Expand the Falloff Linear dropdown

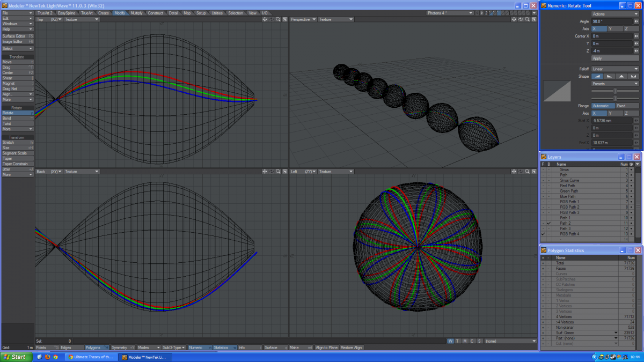pos(614,69)
